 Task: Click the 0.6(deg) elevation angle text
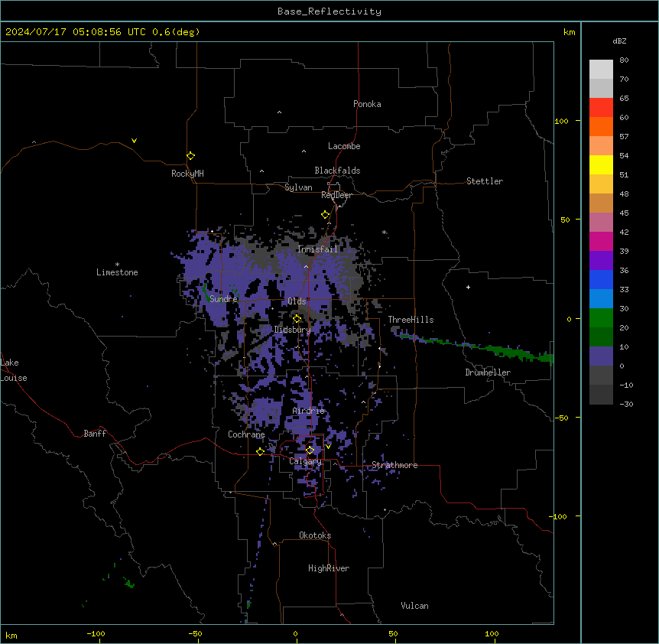click(176, 32)
